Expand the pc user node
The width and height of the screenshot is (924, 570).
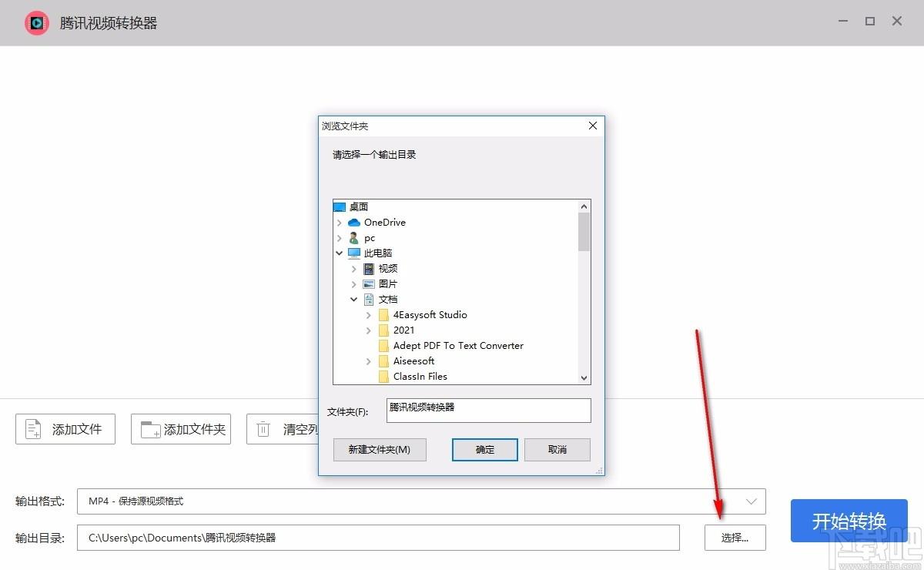point(340,238)
